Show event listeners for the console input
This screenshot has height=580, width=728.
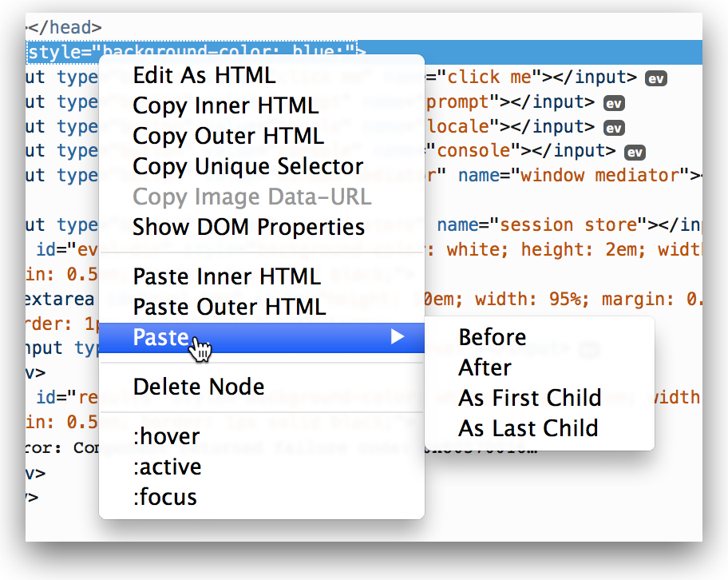(635, 152)
